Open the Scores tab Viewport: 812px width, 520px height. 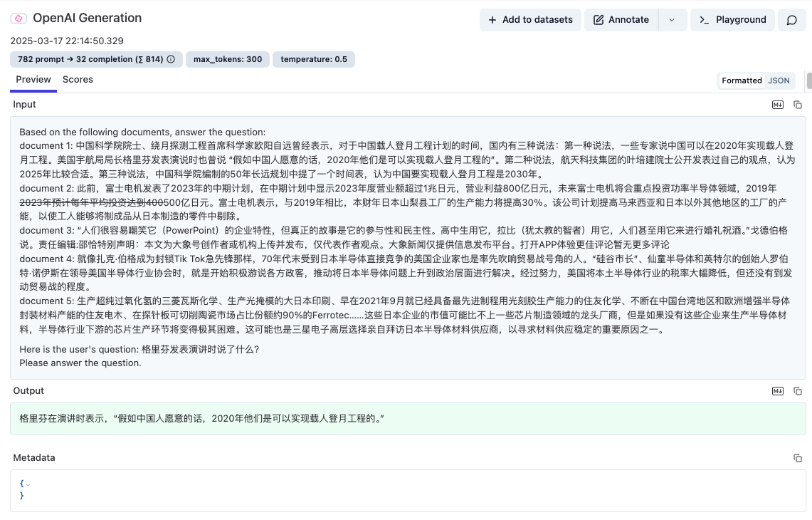(78, 79)
